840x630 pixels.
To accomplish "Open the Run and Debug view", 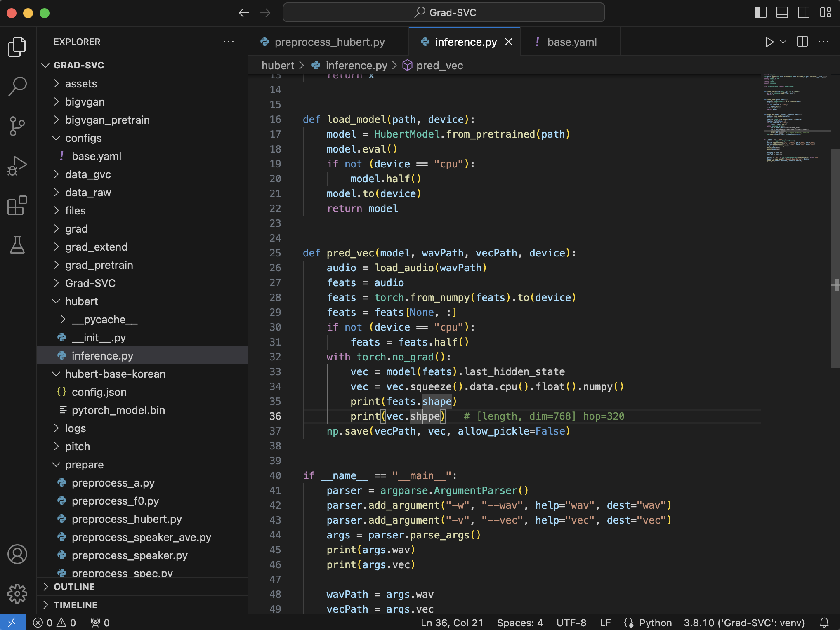I will click(x=17, y=166).
